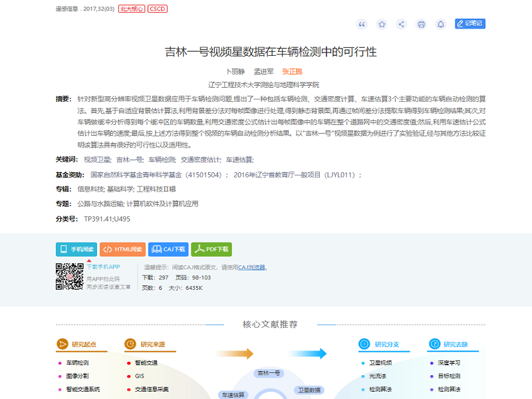This screenshot has height=399, width=532.
Task: Open the CAJ浏览器 link
Action: [251, 267]
